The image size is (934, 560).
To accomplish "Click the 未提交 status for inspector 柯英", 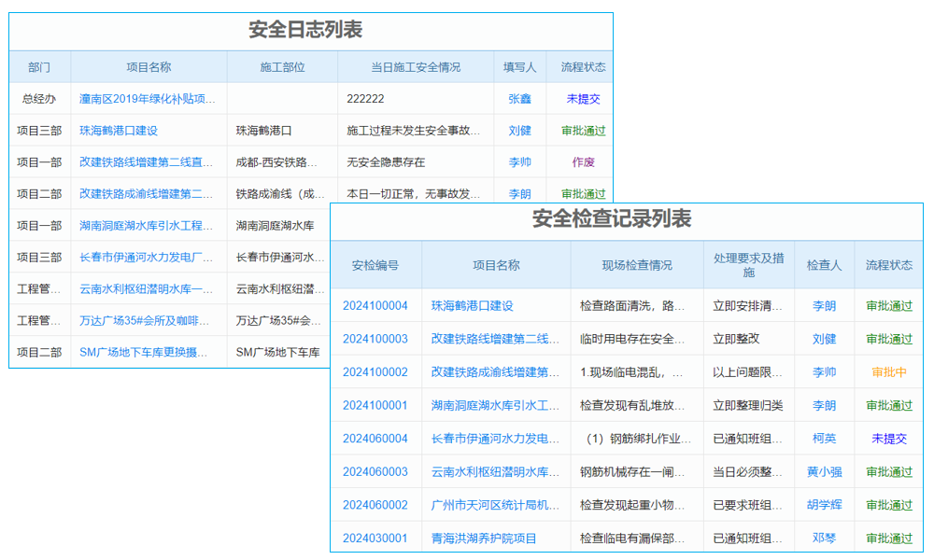I will tap(888, 438).
